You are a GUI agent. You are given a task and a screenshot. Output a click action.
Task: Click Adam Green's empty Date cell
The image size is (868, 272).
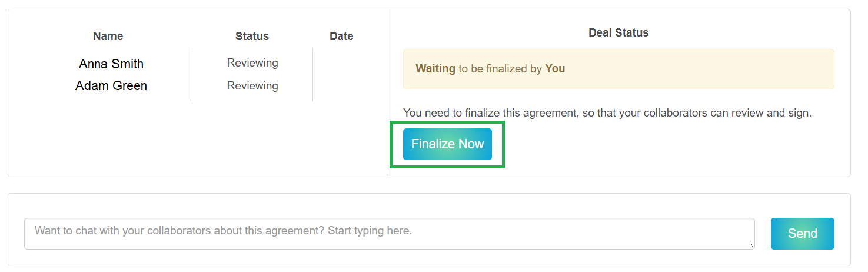pos(341,86)
